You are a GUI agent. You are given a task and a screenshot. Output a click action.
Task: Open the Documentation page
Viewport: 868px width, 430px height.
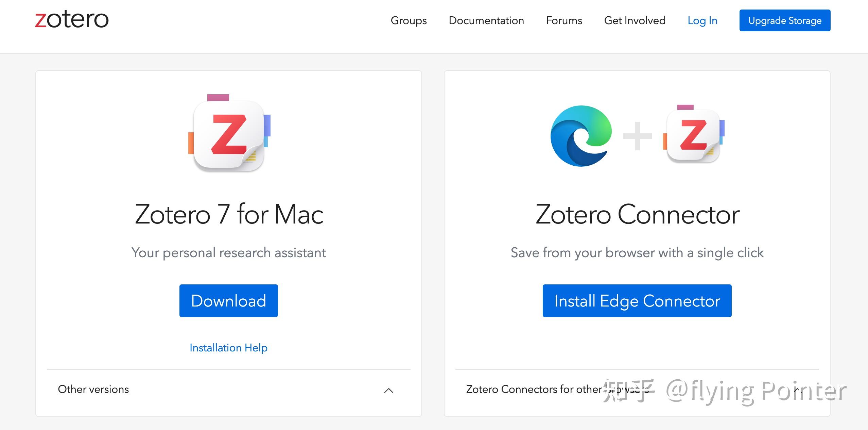pos(486,20)
